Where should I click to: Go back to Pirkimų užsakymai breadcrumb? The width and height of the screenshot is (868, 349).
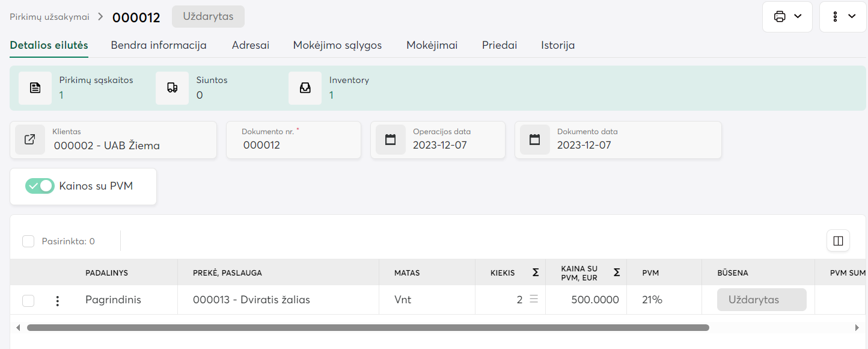(x=49, y=17)
